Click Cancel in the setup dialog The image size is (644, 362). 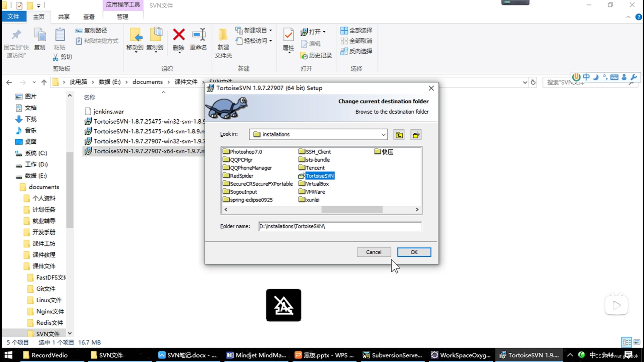(374, 252)
